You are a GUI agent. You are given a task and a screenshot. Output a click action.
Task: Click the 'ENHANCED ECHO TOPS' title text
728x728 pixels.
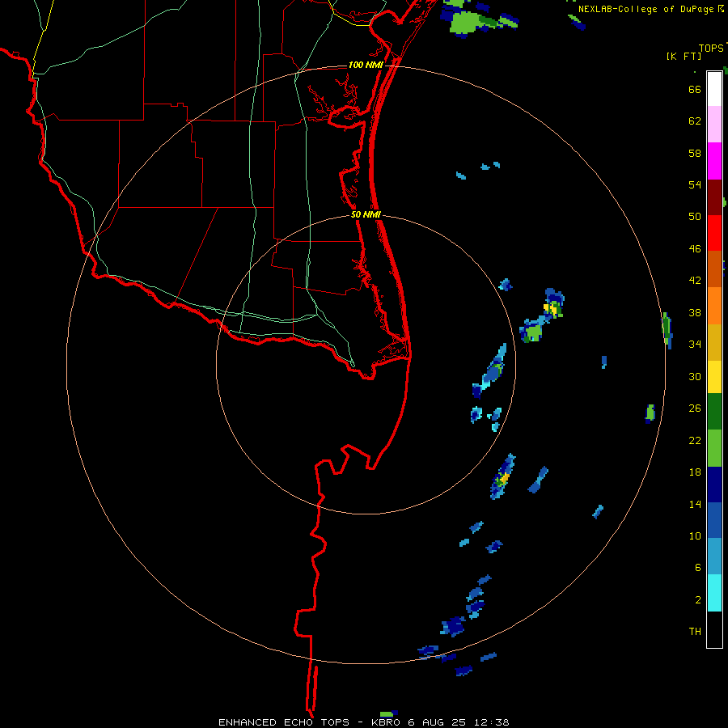click(284, 722)
